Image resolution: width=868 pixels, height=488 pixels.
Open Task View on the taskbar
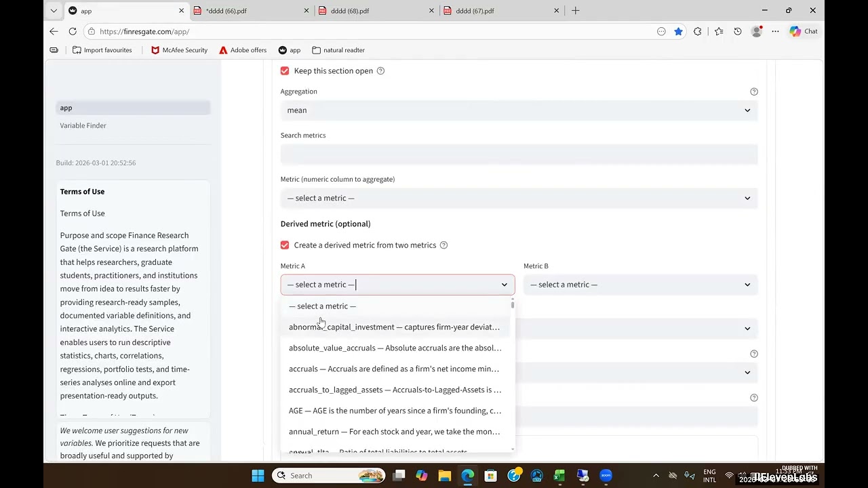399,475
